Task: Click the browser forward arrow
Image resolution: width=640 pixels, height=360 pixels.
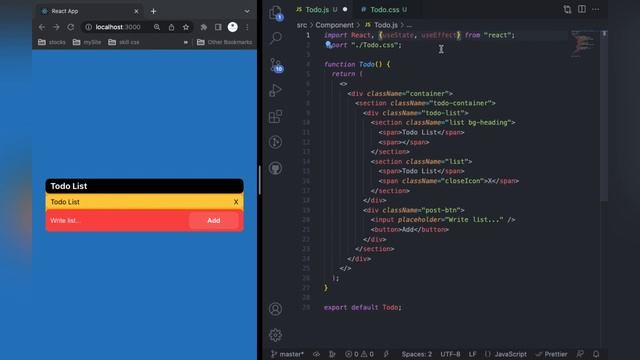Action: (56, 27)
